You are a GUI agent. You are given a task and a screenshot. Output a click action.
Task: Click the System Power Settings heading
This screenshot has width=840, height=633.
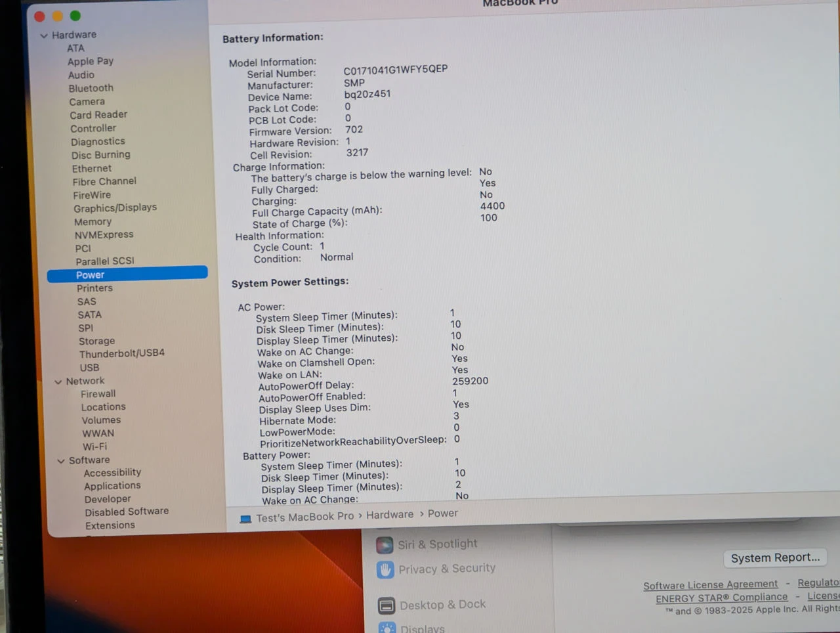pos(290,282)
